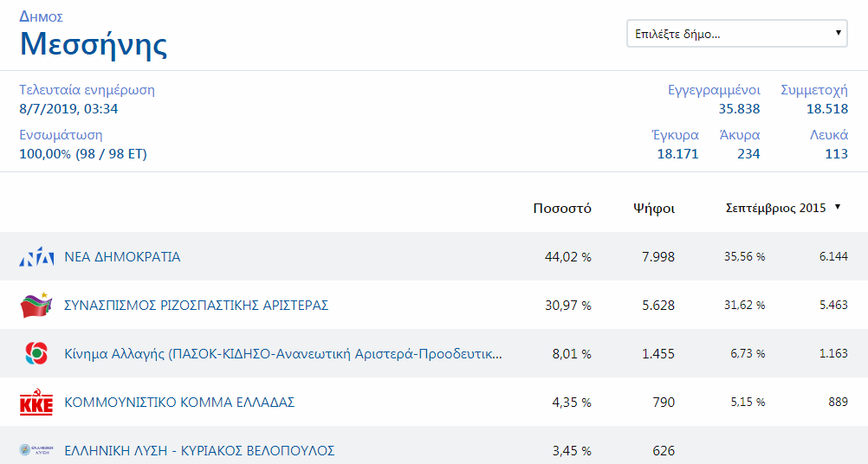Open ΣΥΝΑΣΠΙΣΜΟΣ ΡΙΖΟΣΠΑΣΤΙΚΗΣ ΑΡΙΣΤΕΡΑΣ link
Image resolution: width=868 pixels, height=464 pixels.
click(x=197, y=306)
